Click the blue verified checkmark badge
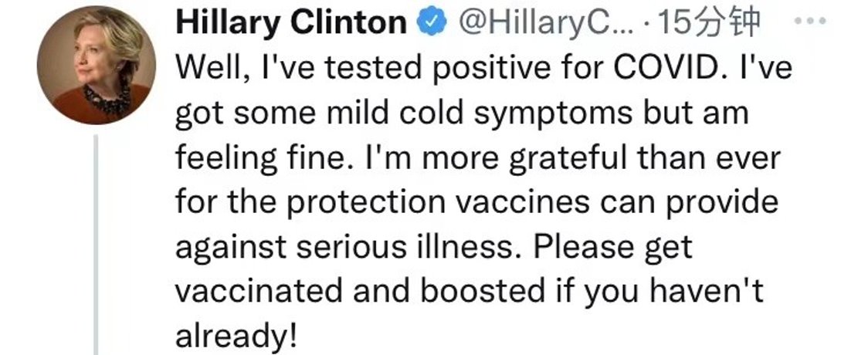The height and width of the screenshot is (355, 868). pyautogui.click(x=432, y=22)
